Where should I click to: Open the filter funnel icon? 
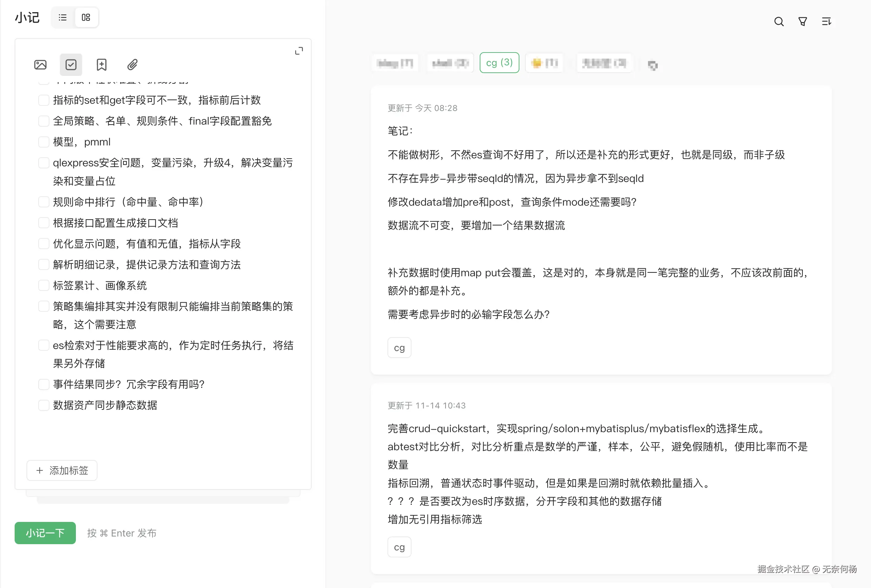coord(802,22)
